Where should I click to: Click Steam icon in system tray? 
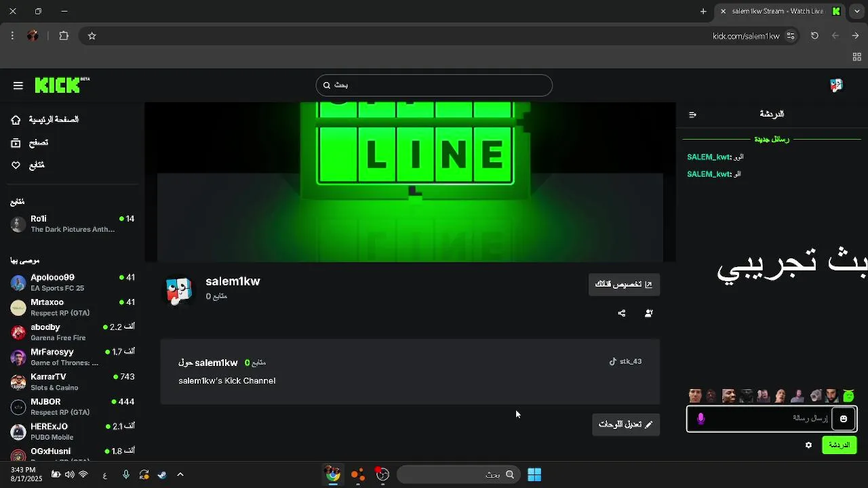pyautogui.click(x=162, y=474)
